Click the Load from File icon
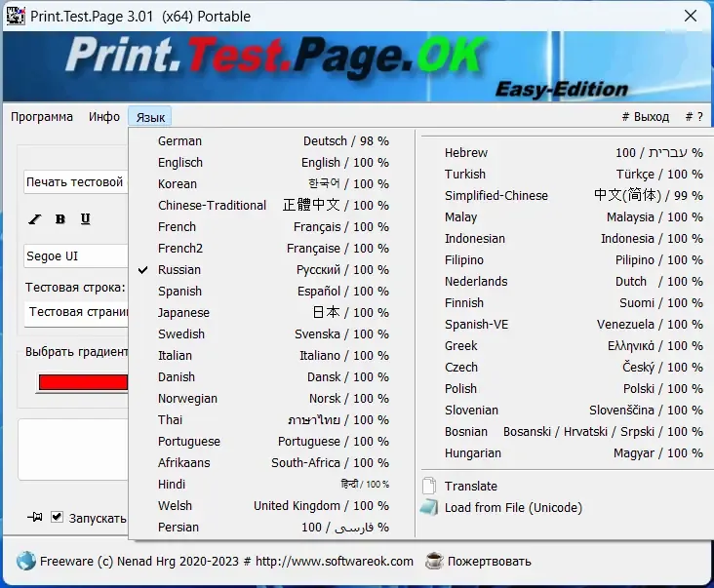This screenshot has height=588, width=714. point(429,507)
